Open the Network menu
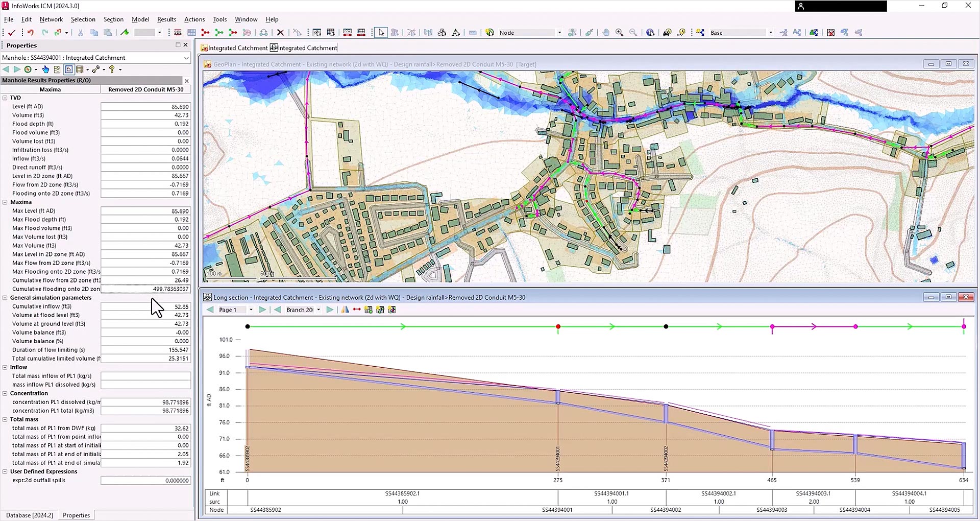 click(51, 19)
